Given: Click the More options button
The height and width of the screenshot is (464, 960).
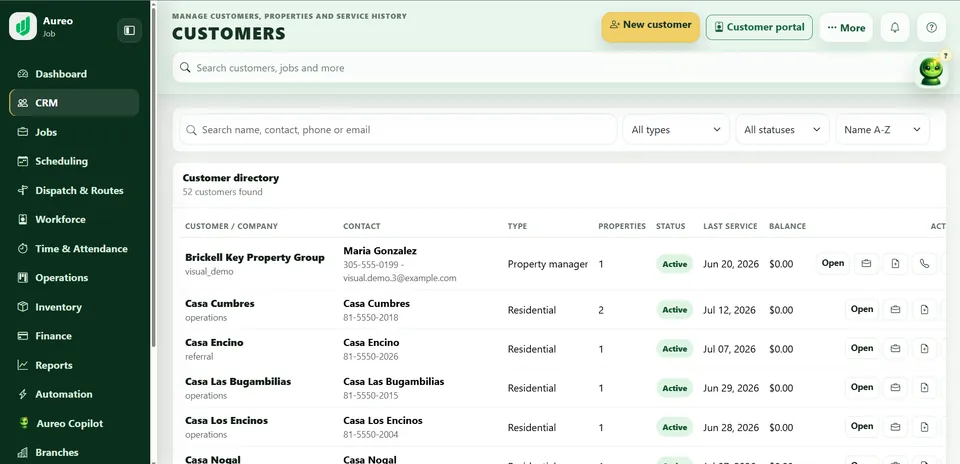Looking at the screenshot, I should tap(846, 28).
